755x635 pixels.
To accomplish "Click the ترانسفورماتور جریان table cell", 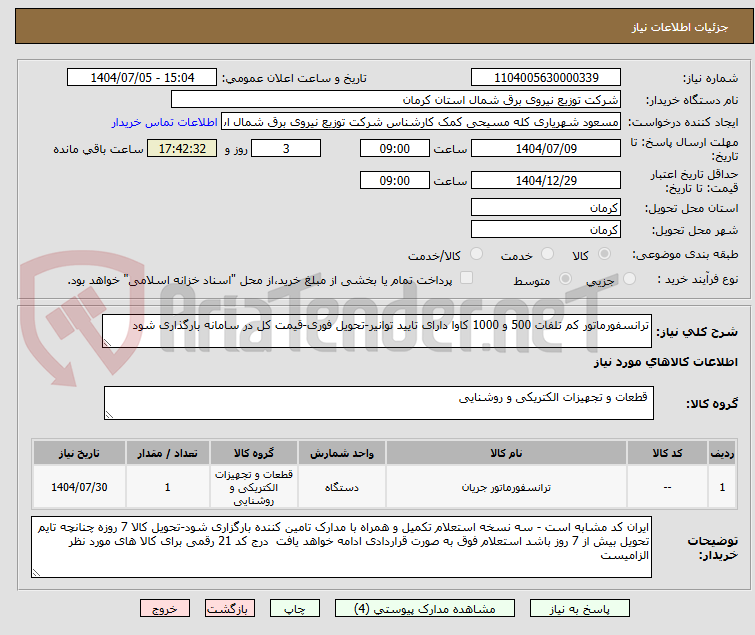I will tap(506, 487).
